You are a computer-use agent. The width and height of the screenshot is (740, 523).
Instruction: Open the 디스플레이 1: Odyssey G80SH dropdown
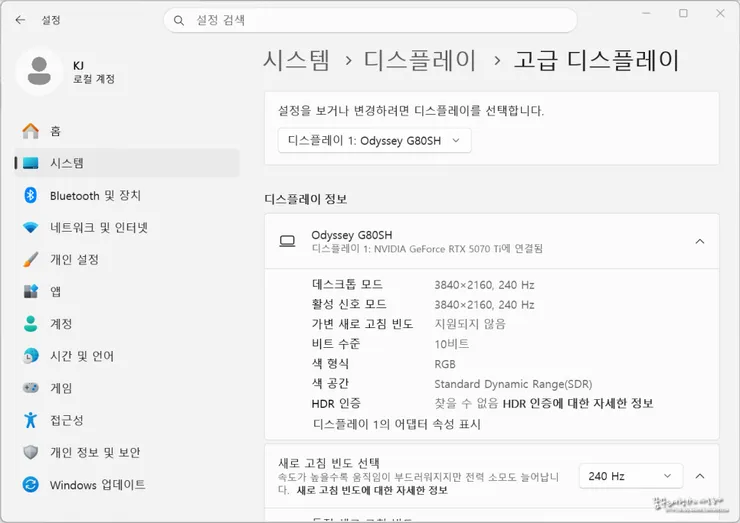[374, 141]
